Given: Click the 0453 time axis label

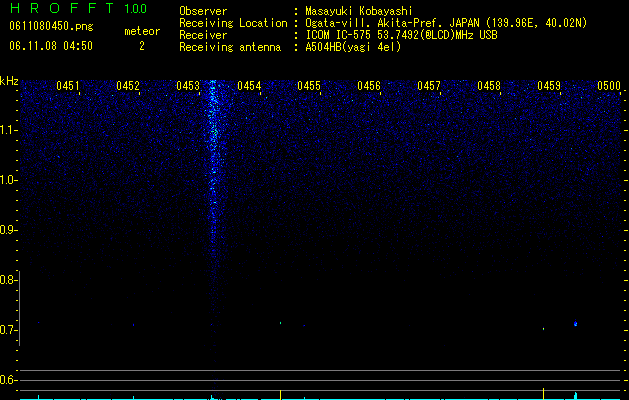Looking at the screenshot, I should click(x=188, y=86).
